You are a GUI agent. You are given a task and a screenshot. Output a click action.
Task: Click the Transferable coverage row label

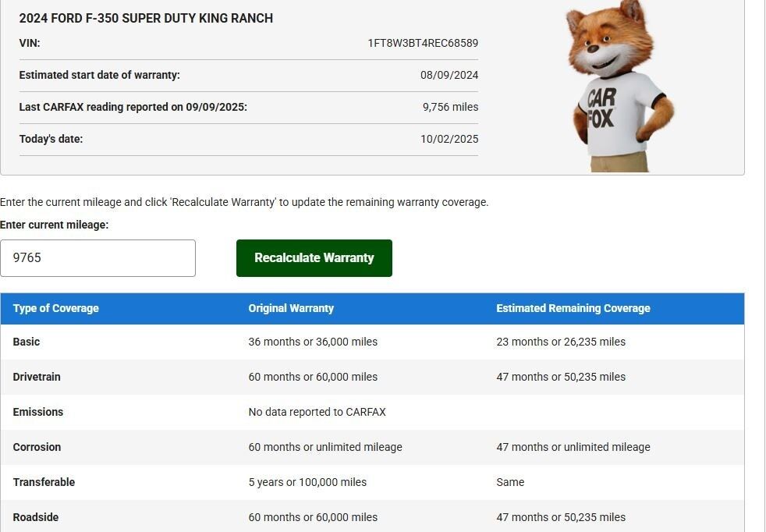pos(44,482)
